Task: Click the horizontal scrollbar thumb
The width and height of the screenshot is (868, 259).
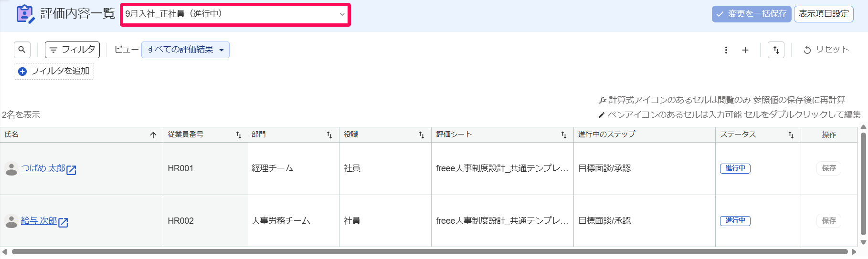Action: click(x=430, y=252)
